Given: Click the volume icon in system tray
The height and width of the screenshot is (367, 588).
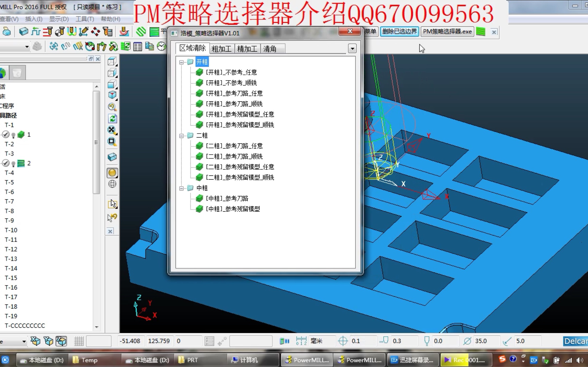Looking at the screenshot, I should [x=580, y=360].
